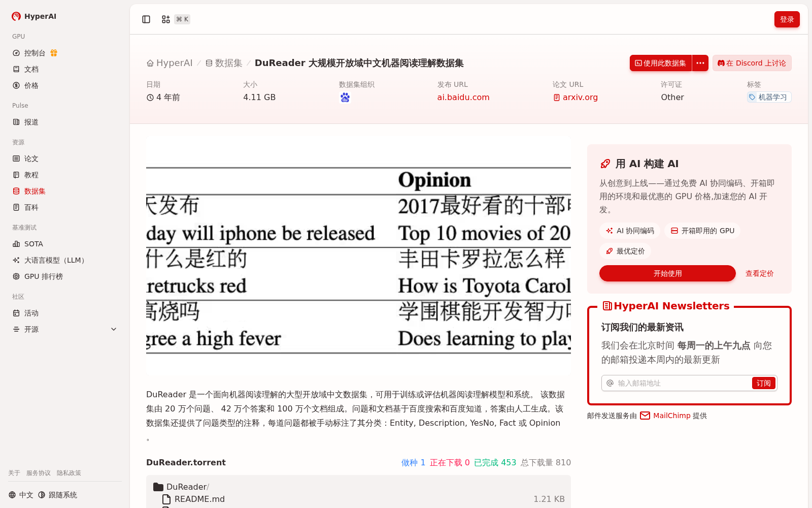Viewport: 812px width, 508px height.
Task: Open the arxiv.org paper link
Action: click(x=576, y=97)
